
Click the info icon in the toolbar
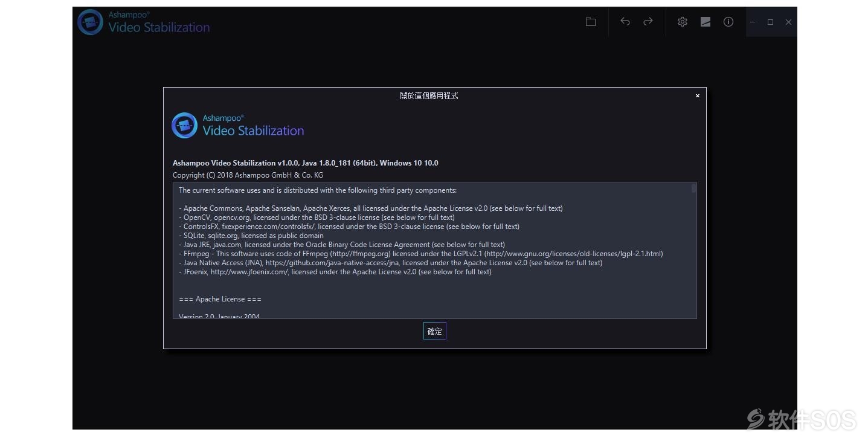pyautogui.click(x=728, y=22)
